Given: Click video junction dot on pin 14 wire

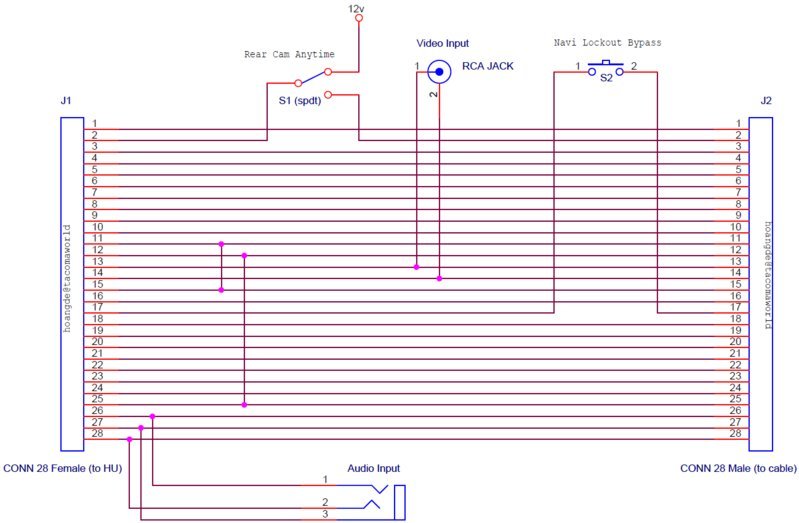Looking at the screenshot, I should point(439,278).
